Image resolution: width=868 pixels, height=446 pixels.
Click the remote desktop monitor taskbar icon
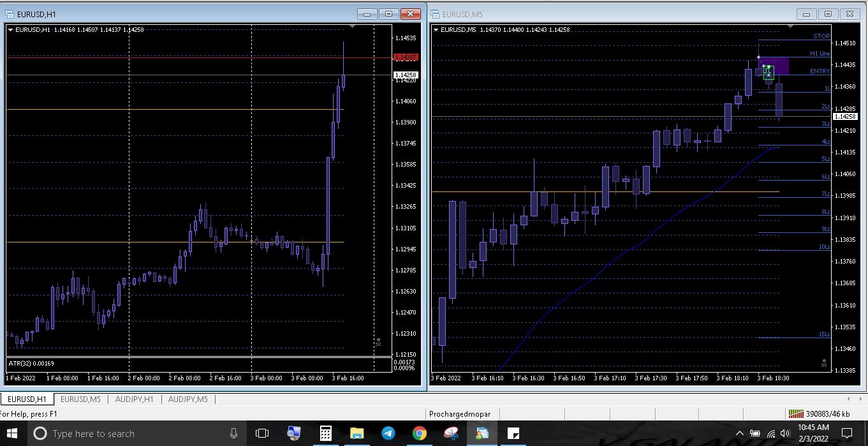294,433
